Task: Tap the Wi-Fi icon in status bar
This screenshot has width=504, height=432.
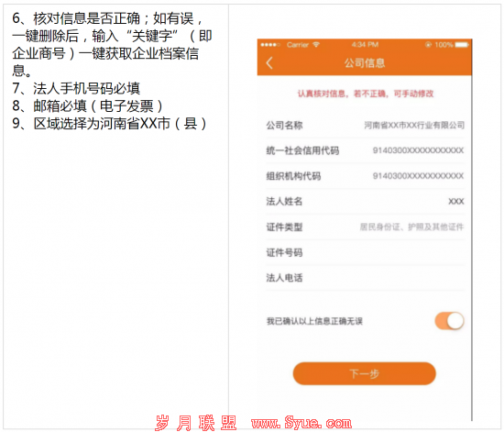Action: pos(316,45)
